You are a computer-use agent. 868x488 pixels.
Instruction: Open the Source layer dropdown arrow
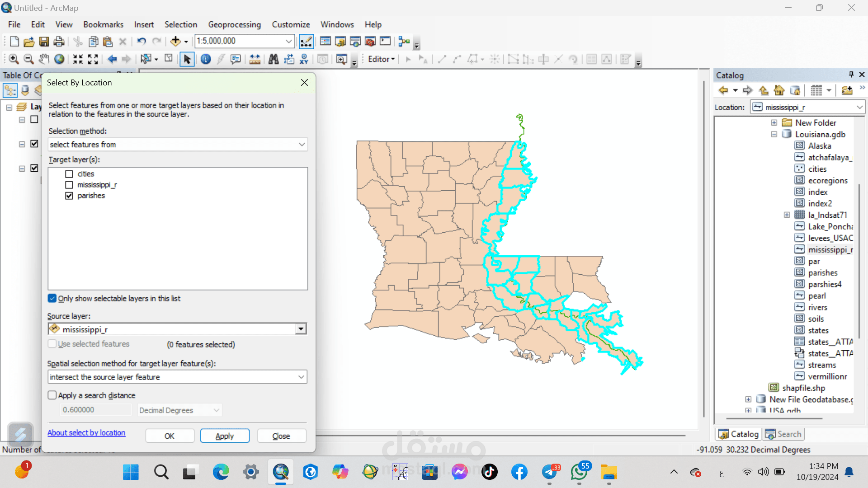[x=301, y=329]
